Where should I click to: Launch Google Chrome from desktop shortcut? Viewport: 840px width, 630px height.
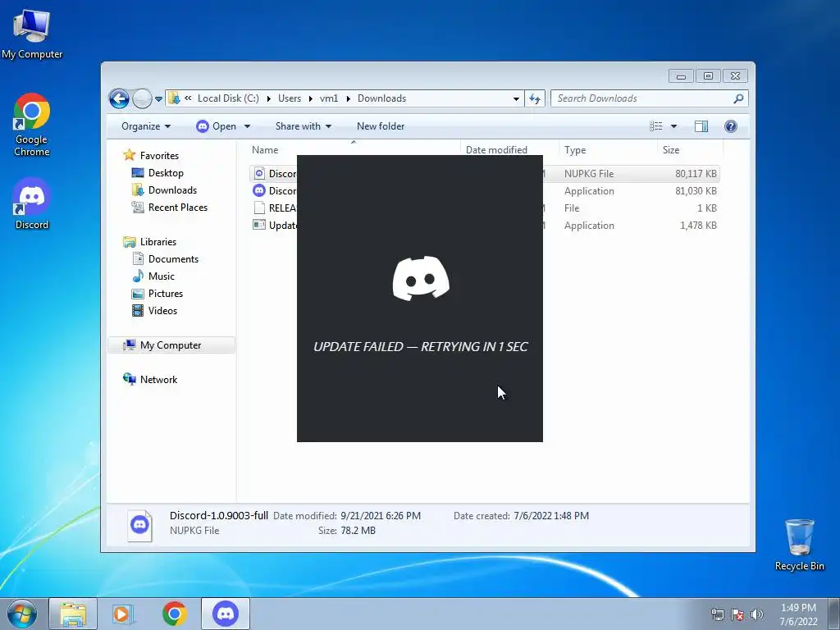(x=32, y=125)
